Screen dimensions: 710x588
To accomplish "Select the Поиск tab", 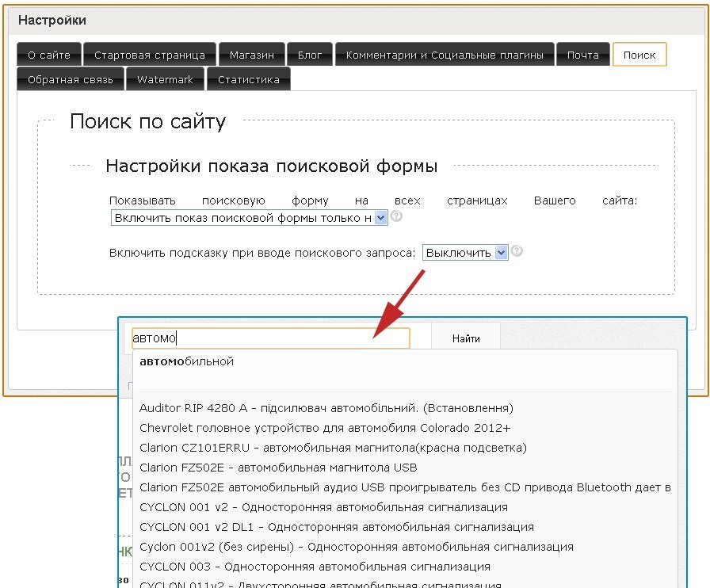I will [x=639, y=55].
